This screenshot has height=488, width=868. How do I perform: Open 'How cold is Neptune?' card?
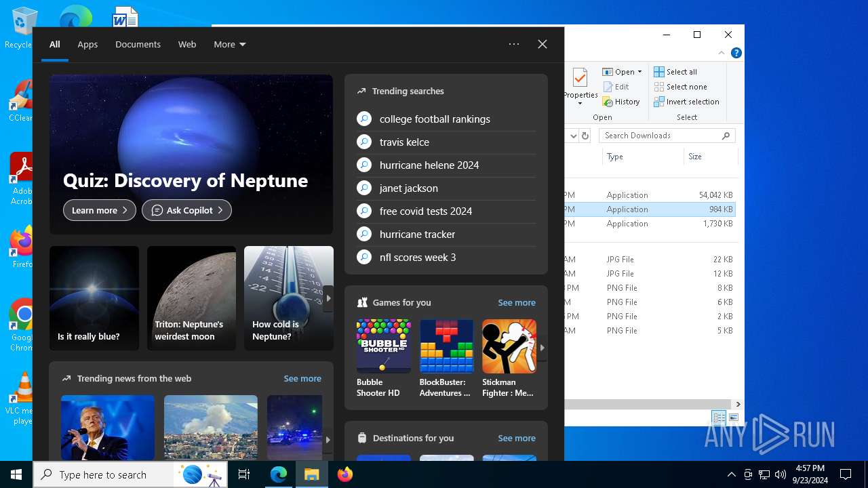(289, 298)
